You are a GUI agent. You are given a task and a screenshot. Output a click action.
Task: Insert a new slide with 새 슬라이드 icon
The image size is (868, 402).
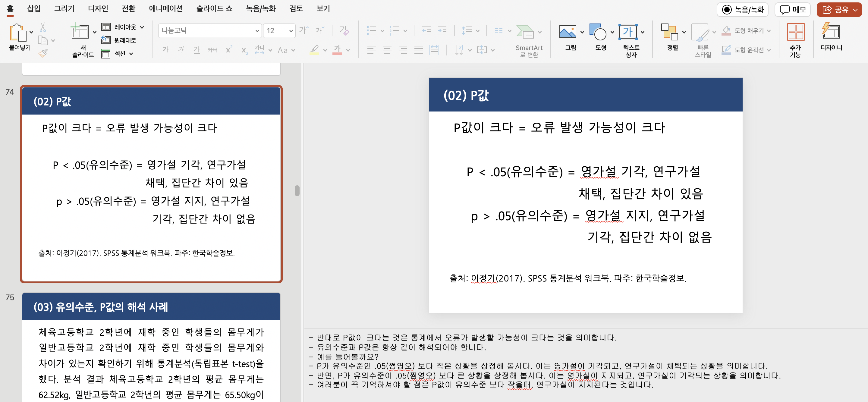click(x=80, y=32)
